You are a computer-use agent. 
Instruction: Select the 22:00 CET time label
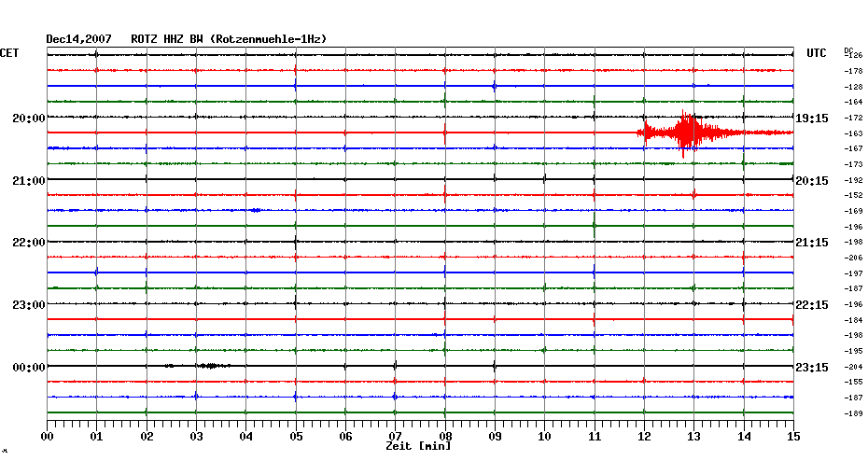(29, 243)
